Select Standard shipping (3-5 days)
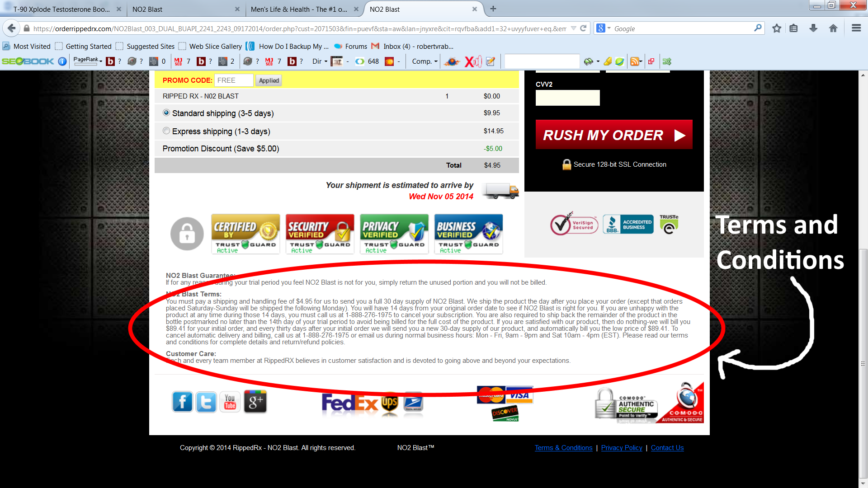868x488 pixels. (166, 113)
